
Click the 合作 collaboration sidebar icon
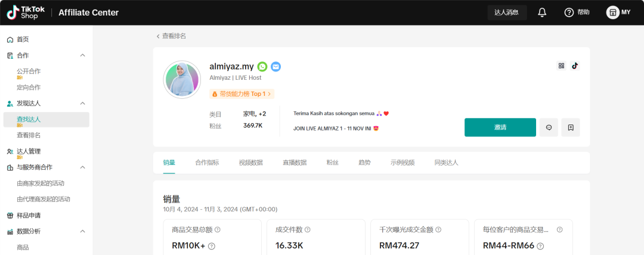coord(10,55)
